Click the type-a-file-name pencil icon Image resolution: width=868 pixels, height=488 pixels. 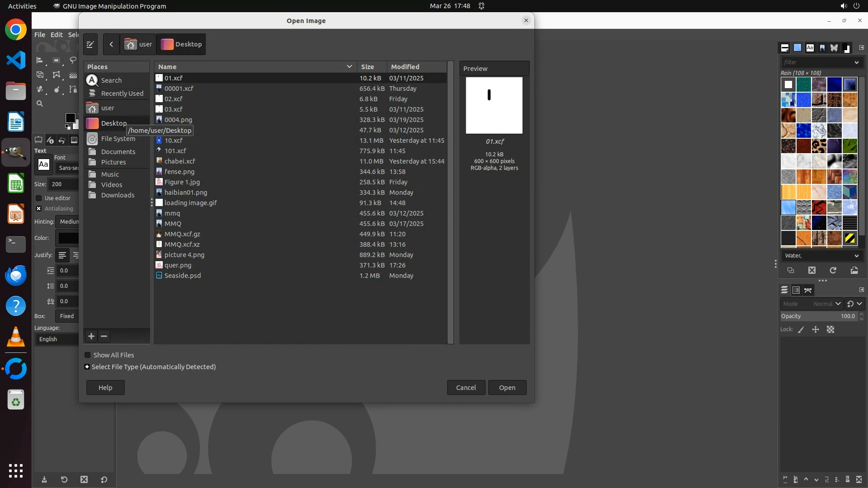[x=90, y=44]
